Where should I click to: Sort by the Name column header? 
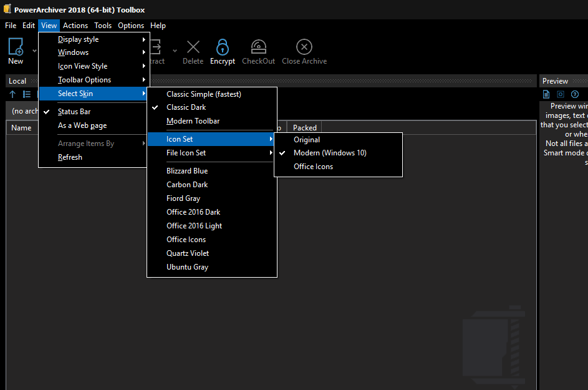tap(22, 128)
